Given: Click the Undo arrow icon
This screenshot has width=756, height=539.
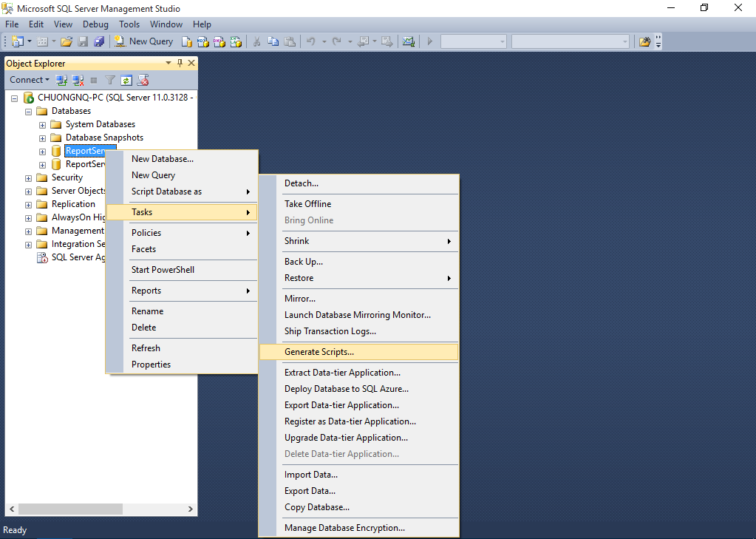Looking at the screenshot, I should coord(311,41).
